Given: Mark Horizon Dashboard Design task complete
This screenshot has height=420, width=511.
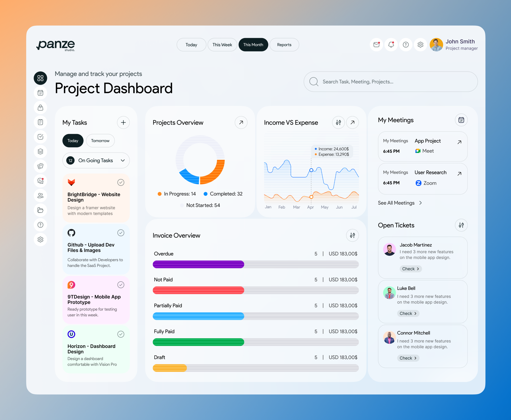Looking at the screenshot, I should (121, 334).
